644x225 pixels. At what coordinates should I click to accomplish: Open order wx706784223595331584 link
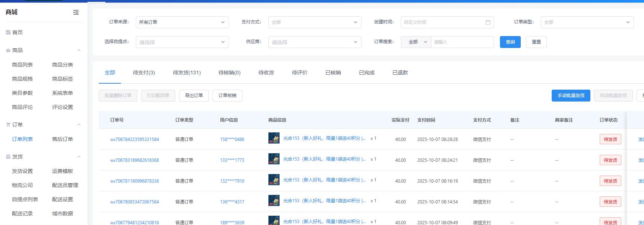click(x=134, y=139)
